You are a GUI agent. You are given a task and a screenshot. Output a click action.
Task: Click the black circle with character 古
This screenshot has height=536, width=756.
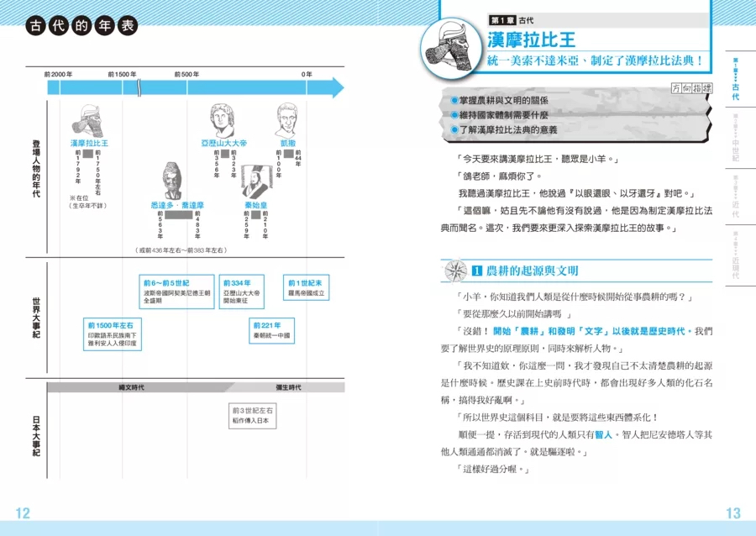click(35, 25)
